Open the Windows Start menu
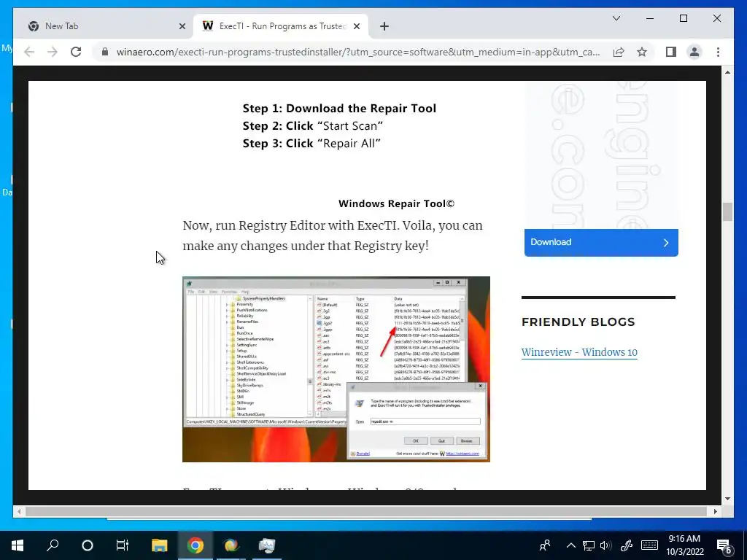This screenshot has width=747, height=560. point(18,545)
